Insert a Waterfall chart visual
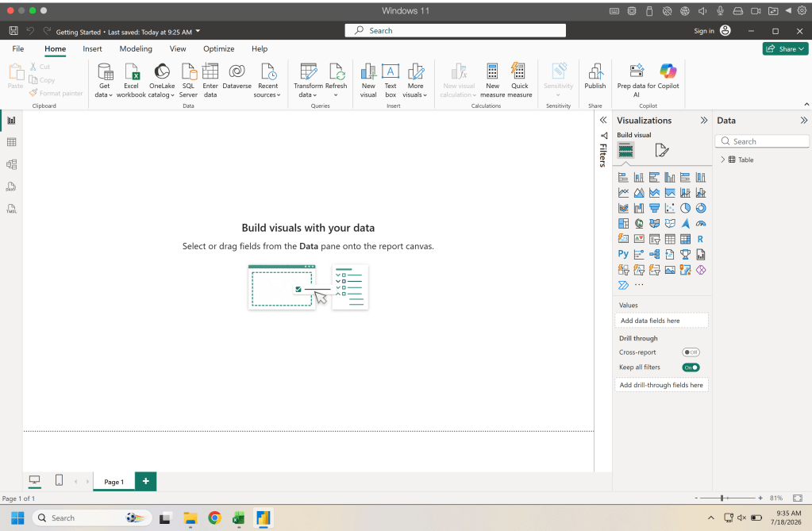Viewport: 812px width, 531px height. [639, 208]
